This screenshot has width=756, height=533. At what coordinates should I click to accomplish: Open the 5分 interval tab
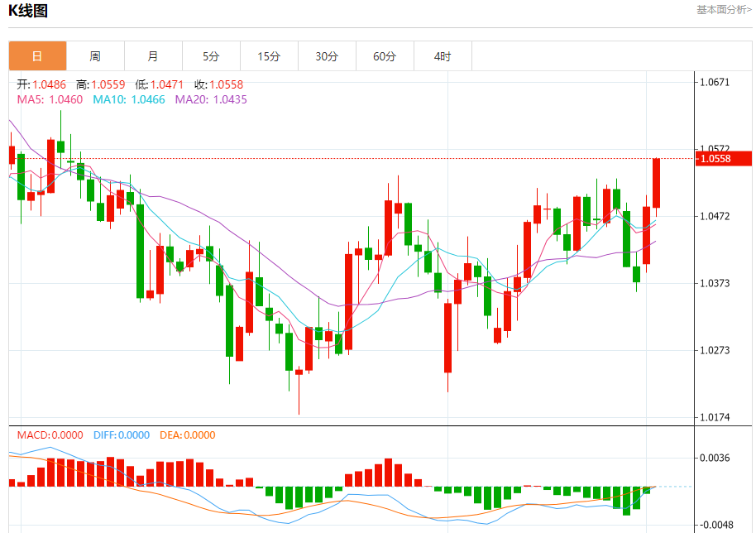[x=211, y=56]
